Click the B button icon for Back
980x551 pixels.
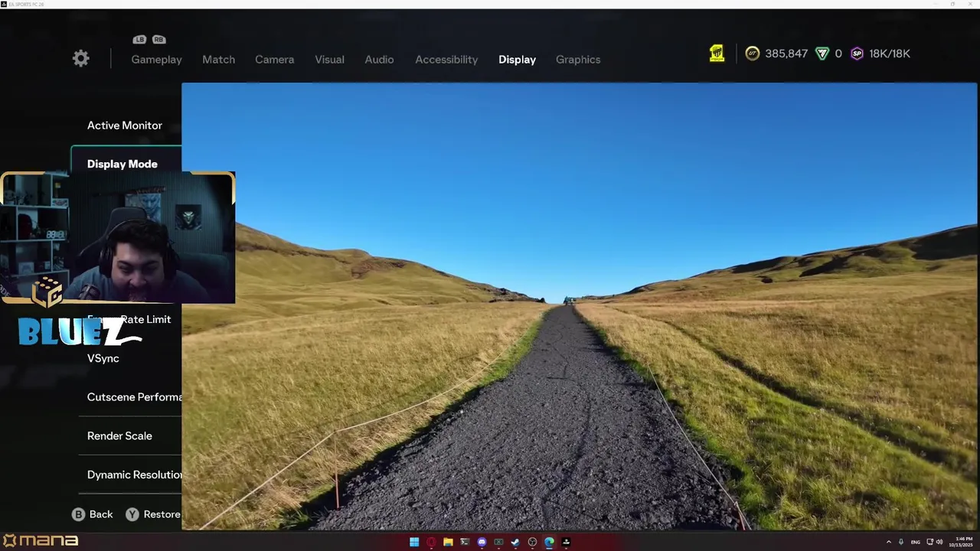78,514
